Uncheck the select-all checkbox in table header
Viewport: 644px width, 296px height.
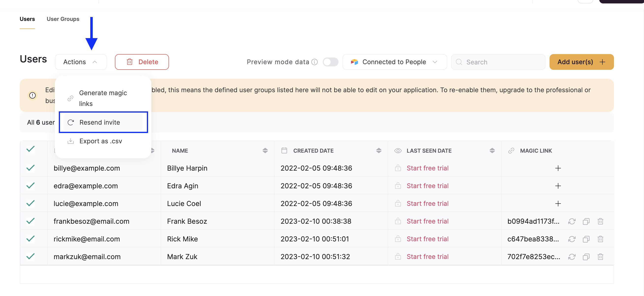point(30,149)
